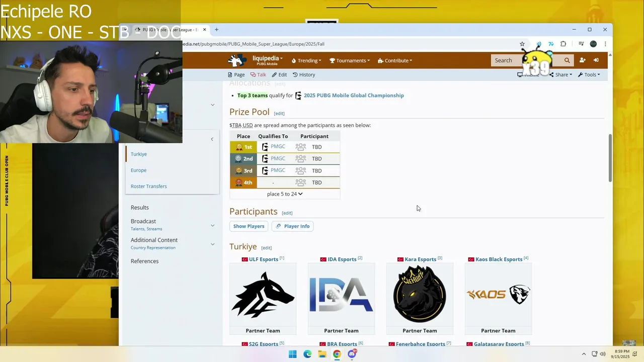Open the Trending dropdown menu
Viewport: 644px width, 362px height.
(306, 60)
